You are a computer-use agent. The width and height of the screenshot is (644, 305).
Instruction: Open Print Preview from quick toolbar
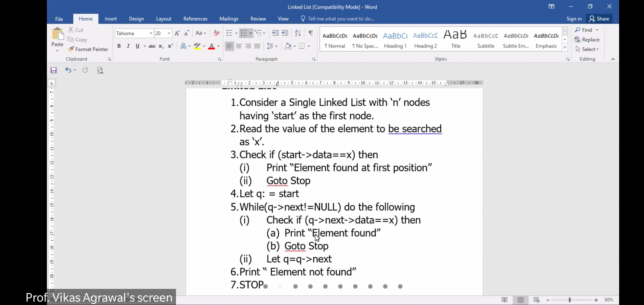coord(100,70)
